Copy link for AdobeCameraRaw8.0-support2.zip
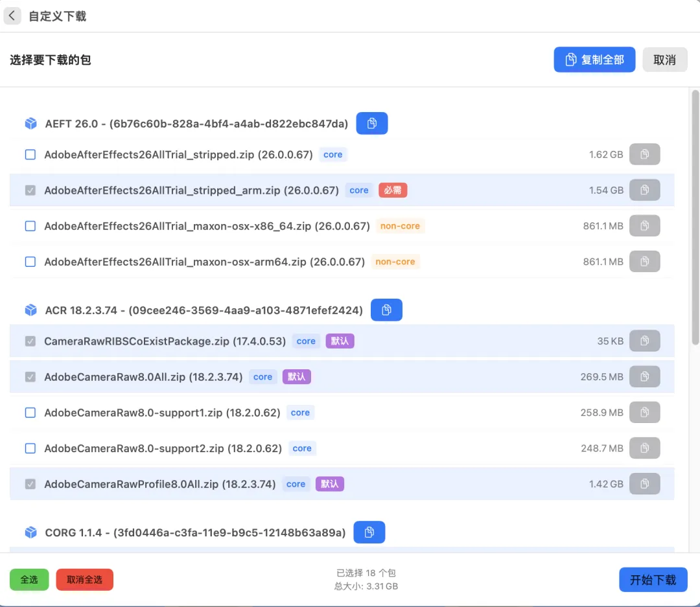700x607 pixels. [x=644, y=448]
